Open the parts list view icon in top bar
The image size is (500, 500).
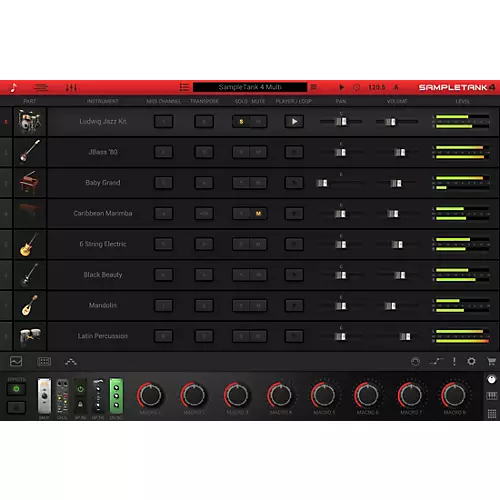tap(41, 88)
